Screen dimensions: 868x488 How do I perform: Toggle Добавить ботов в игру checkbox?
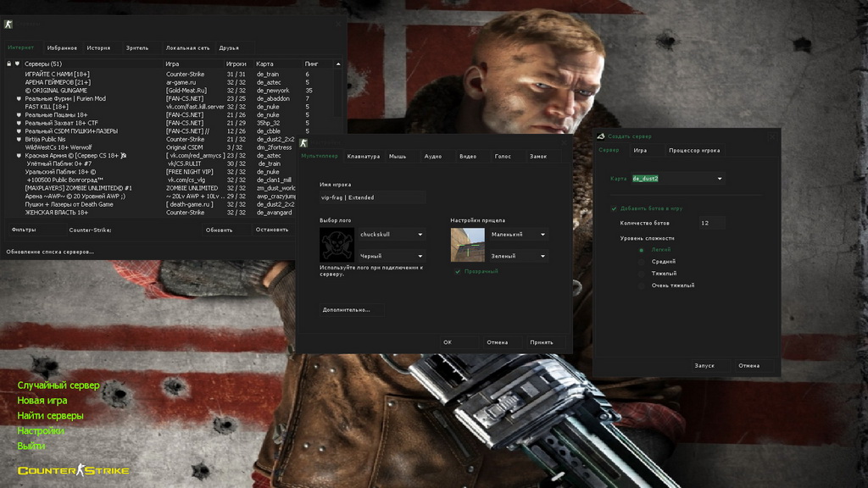click(614, 208)
